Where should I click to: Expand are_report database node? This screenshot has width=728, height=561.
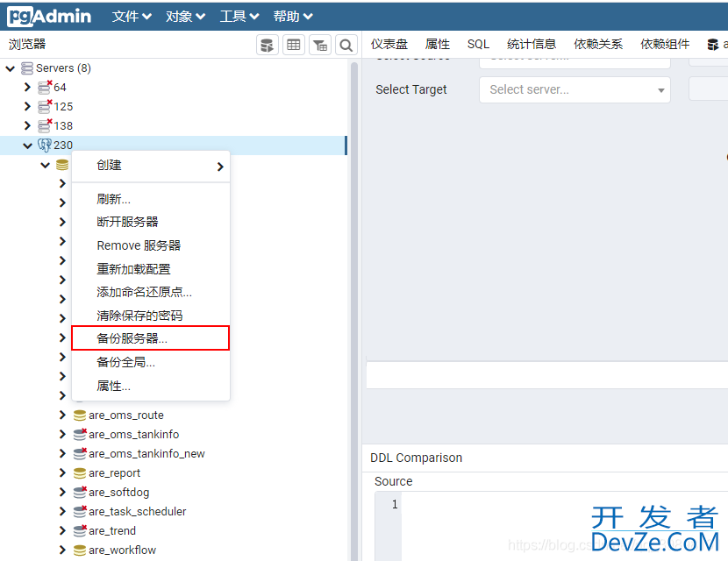(62, 472)
